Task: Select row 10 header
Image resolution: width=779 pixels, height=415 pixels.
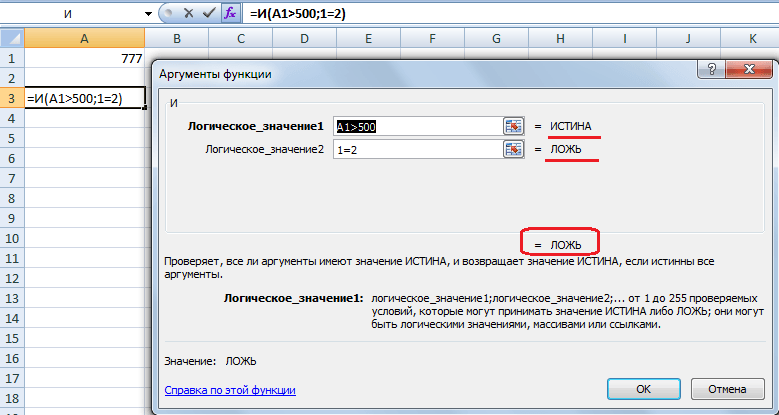Action: (x=12, y=239)
